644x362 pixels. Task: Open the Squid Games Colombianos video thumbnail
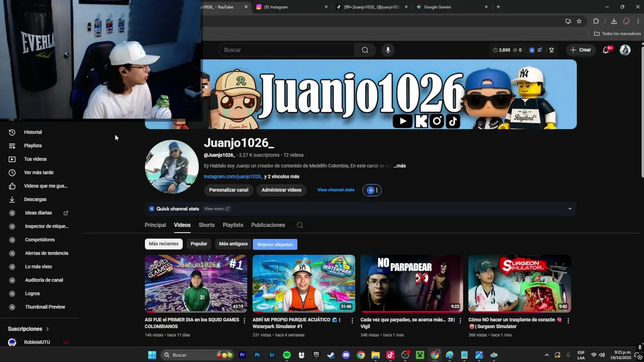196,284
